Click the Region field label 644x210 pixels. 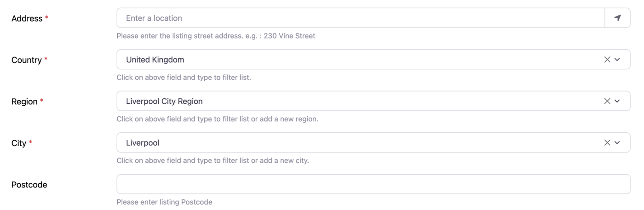coord(24,102)
